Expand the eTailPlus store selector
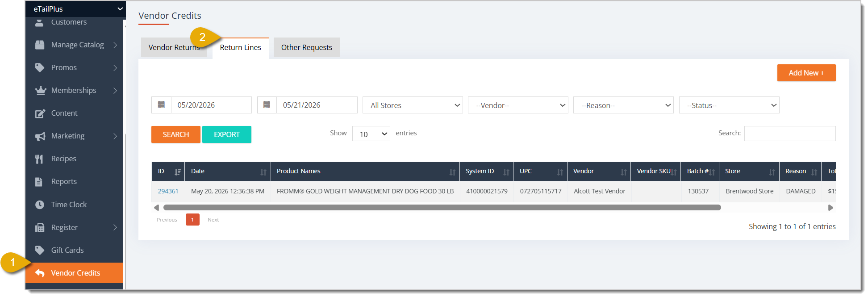 (x=75, y=9)
